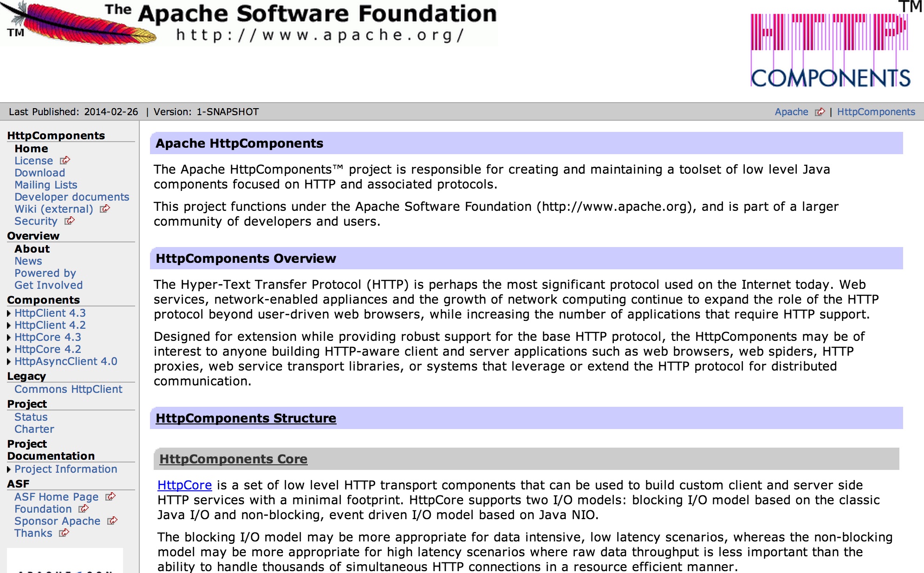924x573 pixels.
Task: Open HttpCore 4.2 component page
Action: click(x=48, y=349)
